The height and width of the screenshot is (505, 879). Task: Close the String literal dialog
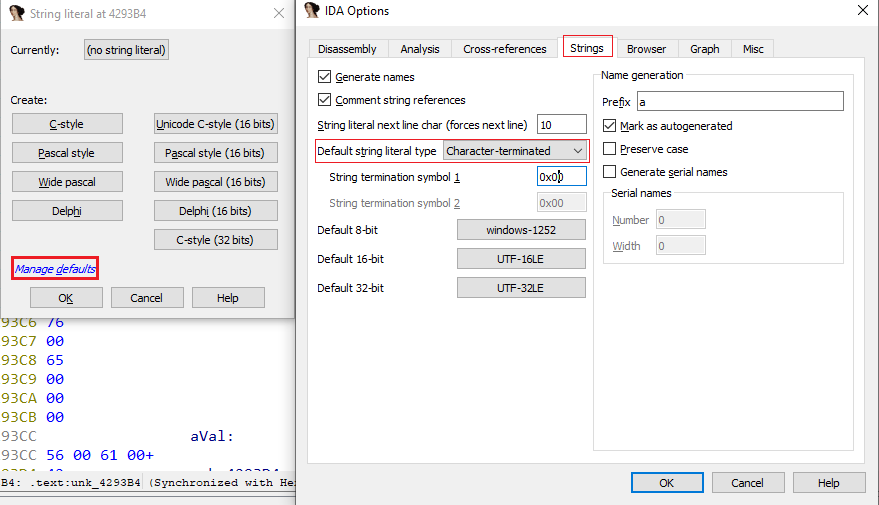tap(279, 13)
